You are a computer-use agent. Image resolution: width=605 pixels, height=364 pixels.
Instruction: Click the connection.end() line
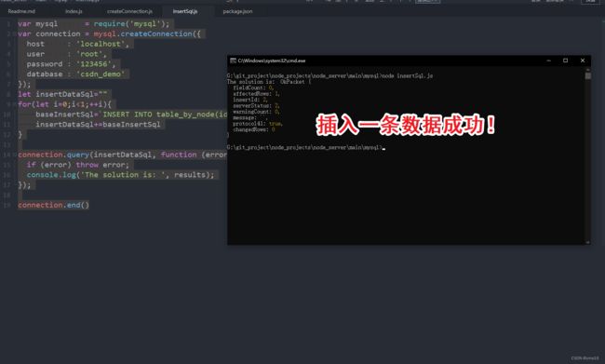pyautogui.click(x=53, y=205)
